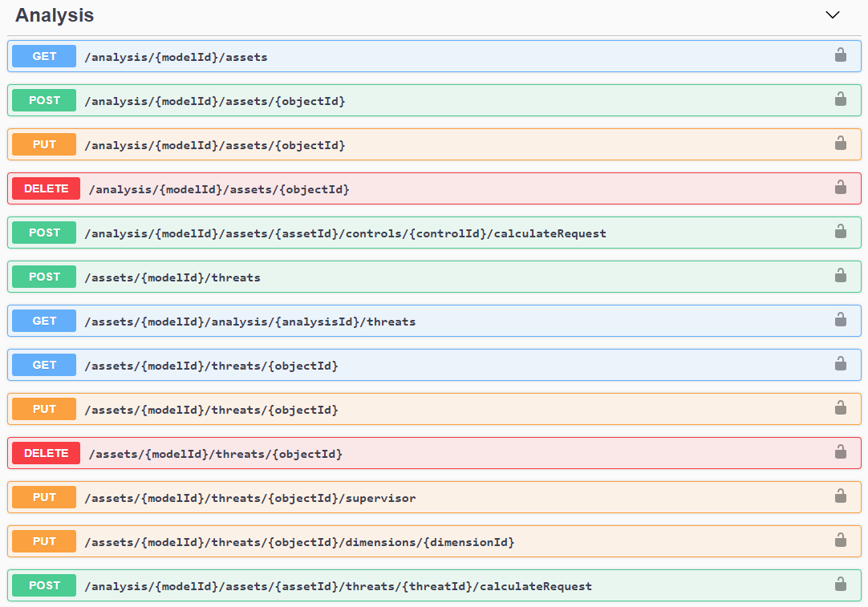Expand GET /analysis/{modelId}/assets endpoint

pos(176,57)
